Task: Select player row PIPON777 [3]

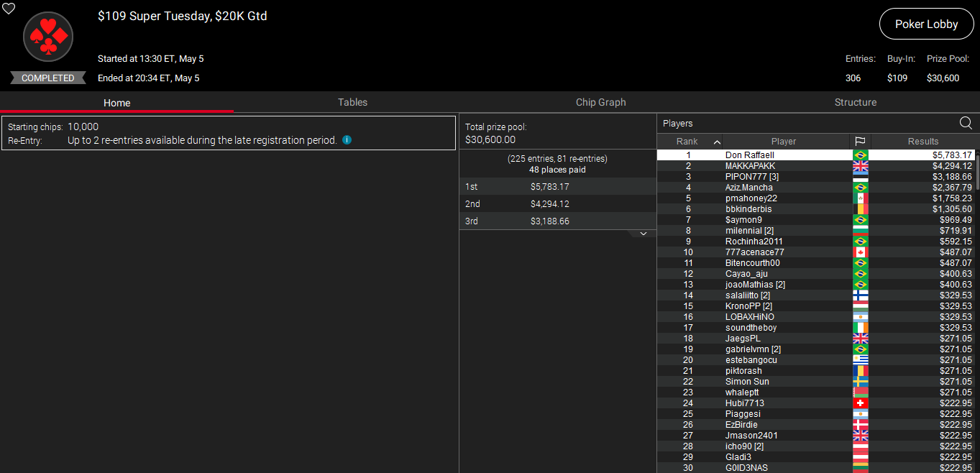Action: click(x=816, y=177)
